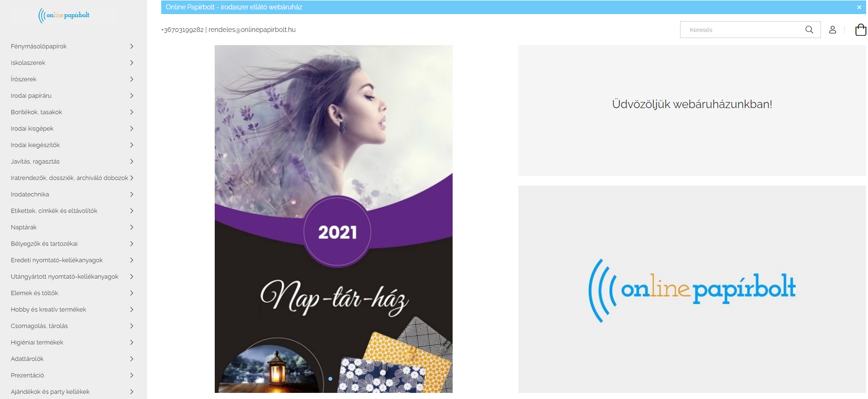The height and width of the screenshot is (399, 868).
Task: Open Fénymásolópapírok category
Action: click(x=39, y=46)
